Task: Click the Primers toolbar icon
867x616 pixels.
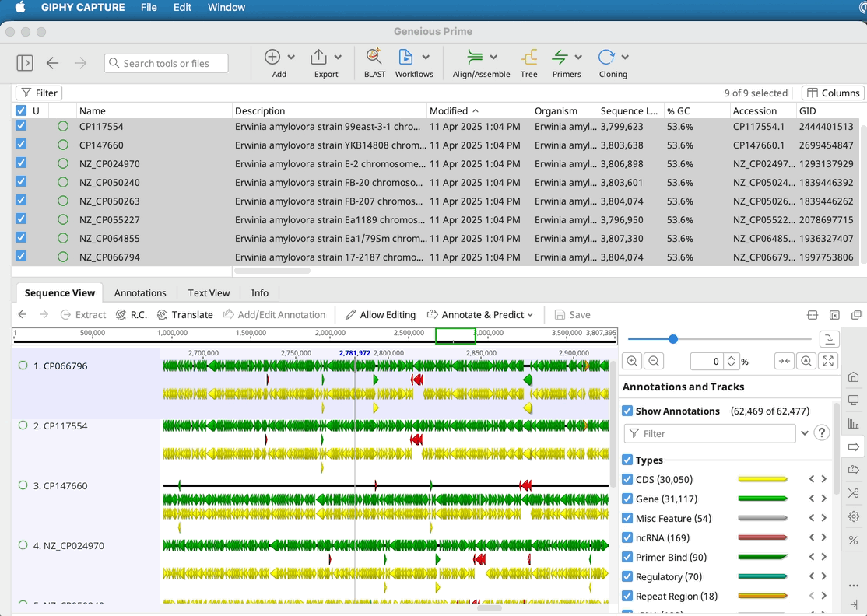Action: click(560, 58)
